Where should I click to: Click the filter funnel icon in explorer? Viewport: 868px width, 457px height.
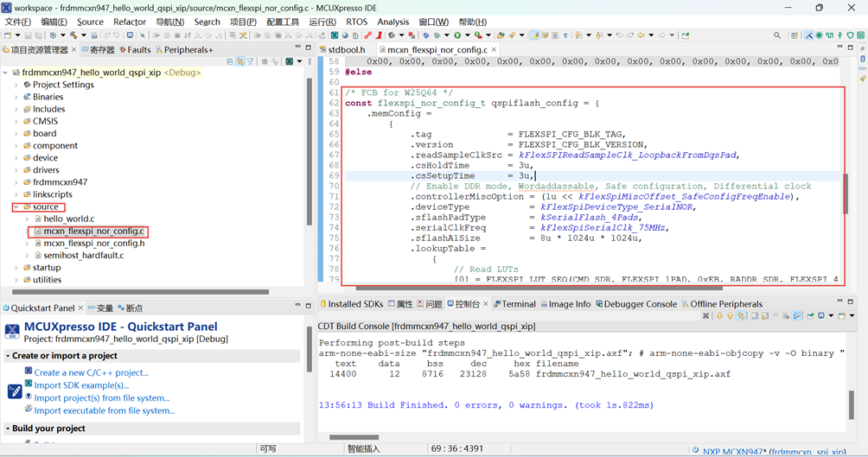coord(250,61)
